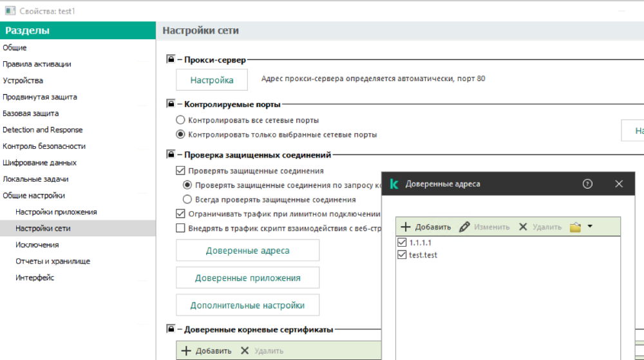The image size is (644, 360).
Task: Select Проверять защищенные соединения по запросу radio
Action: [x=187, y=185]
